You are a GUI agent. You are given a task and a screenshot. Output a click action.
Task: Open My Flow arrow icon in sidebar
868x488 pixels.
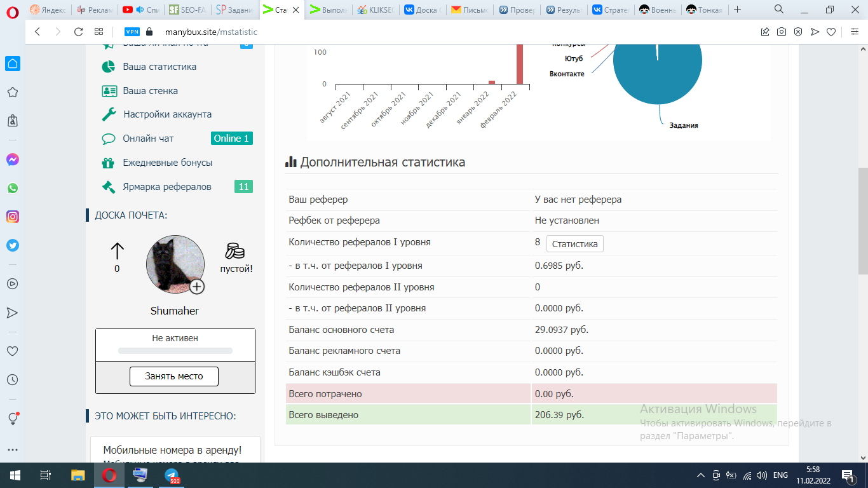[13, 312]
